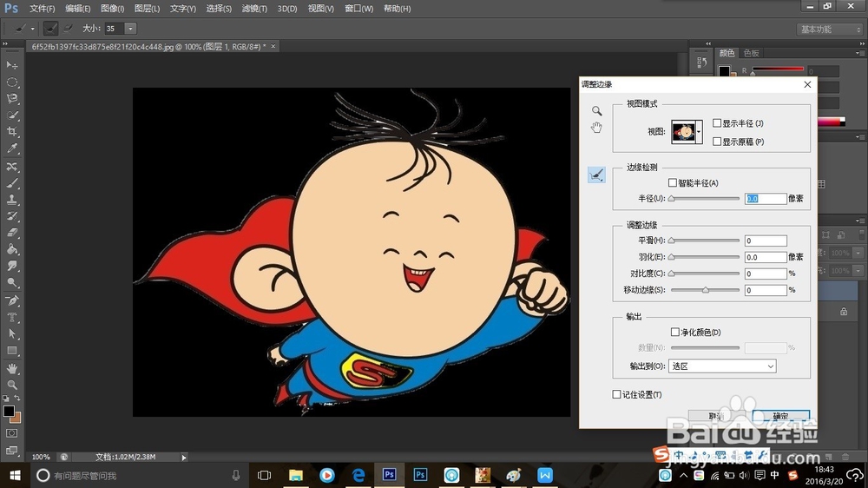Click the 半径 radius value field
Viewport: 868px width, 488px height.
click(766, 198)
